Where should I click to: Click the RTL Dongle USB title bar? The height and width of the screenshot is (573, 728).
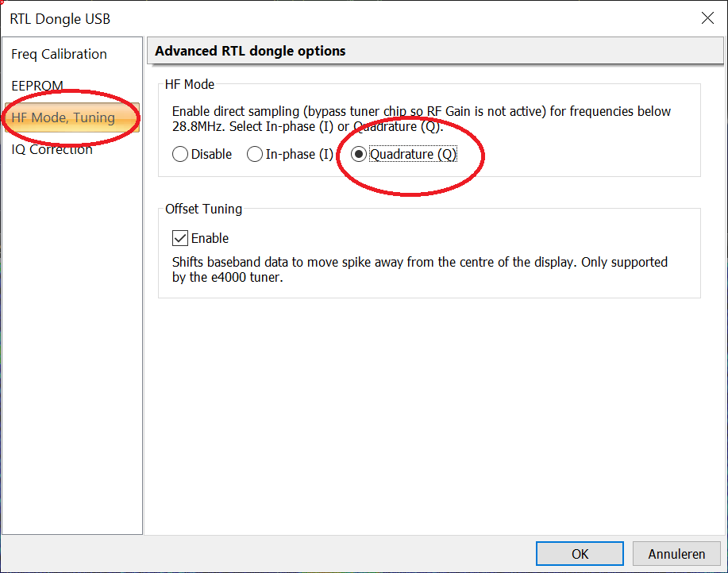[x=318, y=18]
